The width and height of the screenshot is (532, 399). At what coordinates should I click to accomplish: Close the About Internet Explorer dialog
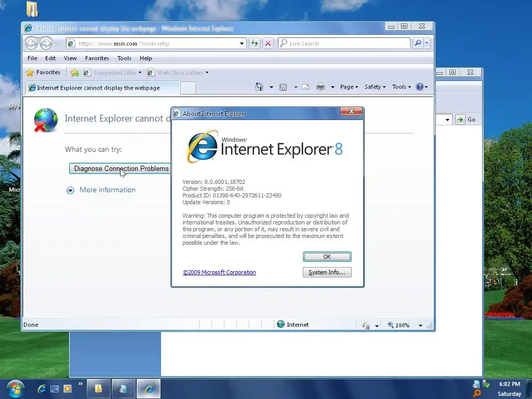[x=351, y=111]
